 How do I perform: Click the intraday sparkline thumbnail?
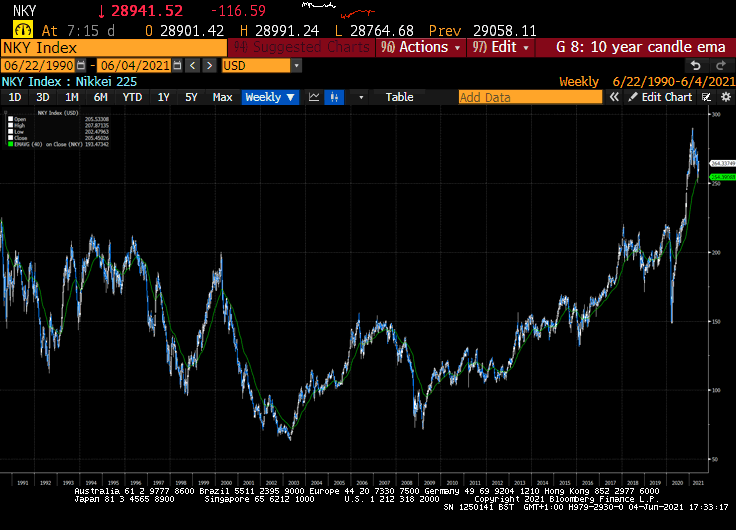click(x=338, y=9)
